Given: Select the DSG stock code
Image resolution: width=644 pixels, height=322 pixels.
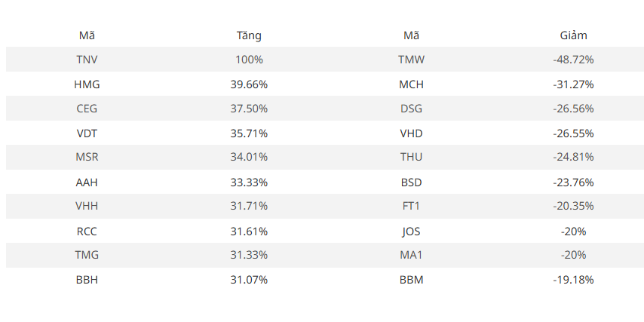Looking at the screenshot, I should tap(411, 109).
